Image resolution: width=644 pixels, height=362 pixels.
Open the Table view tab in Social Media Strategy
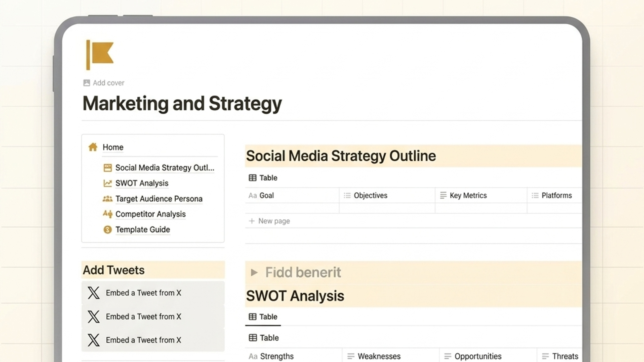(263, 178)
